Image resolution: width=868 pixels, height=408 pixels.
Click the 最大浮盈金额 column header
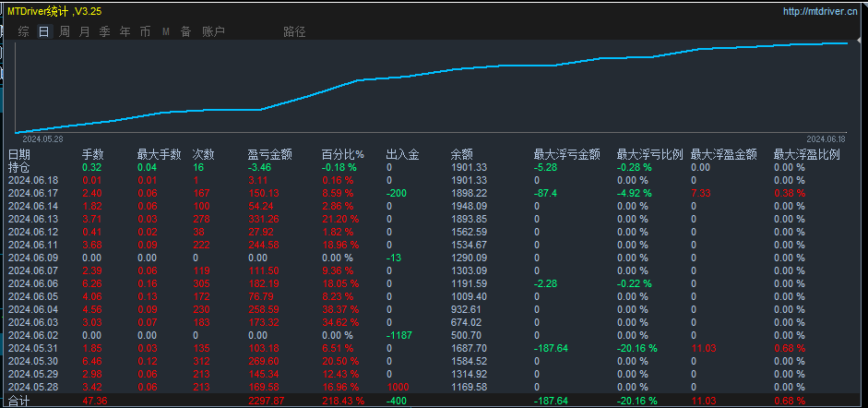point(724,154)
